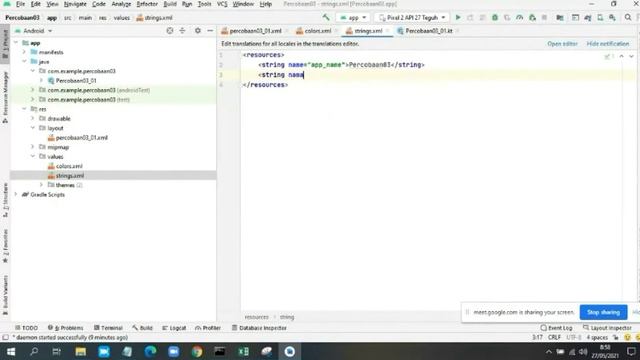The height and width of the screenshot is (360, 640).
Task: Click the Apply Changes icon next to run
Action: (x=470, y=18)
